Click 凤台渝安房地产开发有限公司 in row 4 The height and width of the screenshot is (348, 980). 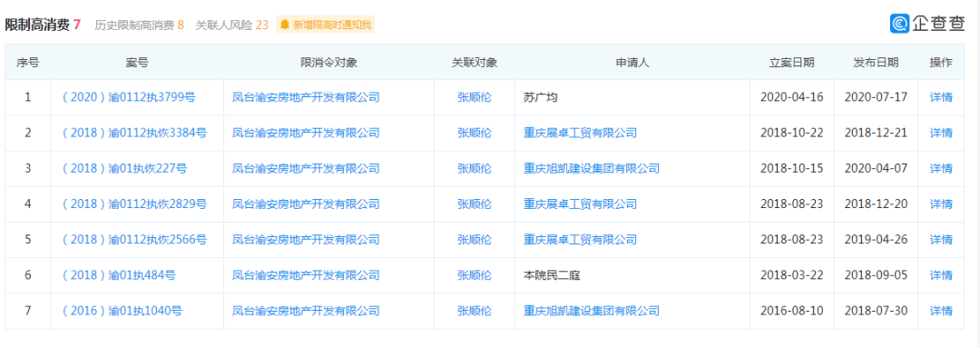pos(306,204)
